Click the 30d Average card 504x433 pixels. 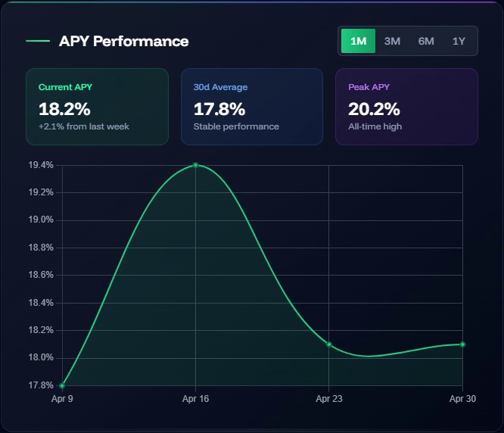[252, 107]
